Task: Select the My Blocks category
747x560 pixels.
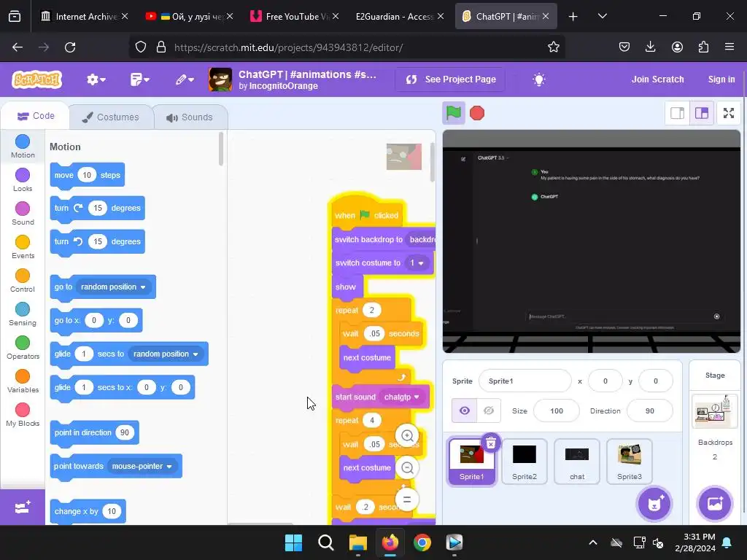Action: point(23,415)
